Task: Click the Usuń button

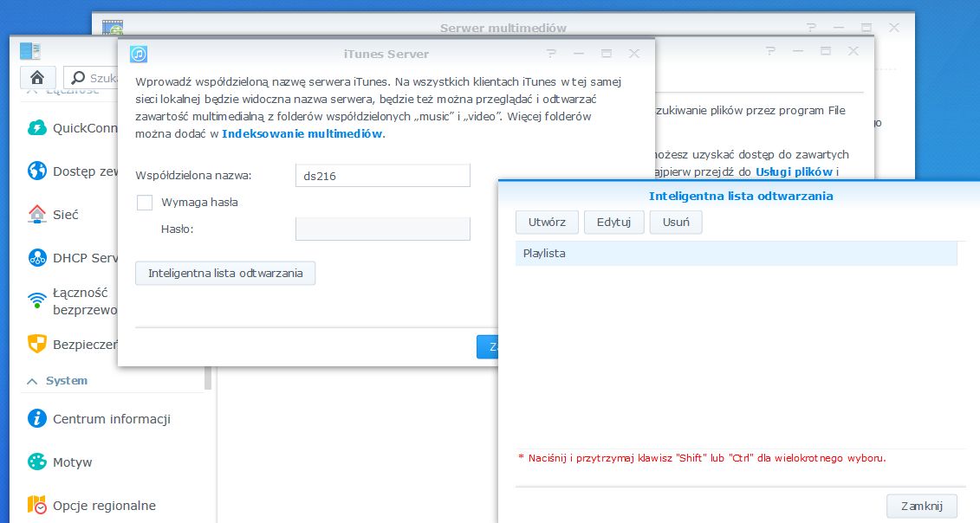Action: coord(676,222)
